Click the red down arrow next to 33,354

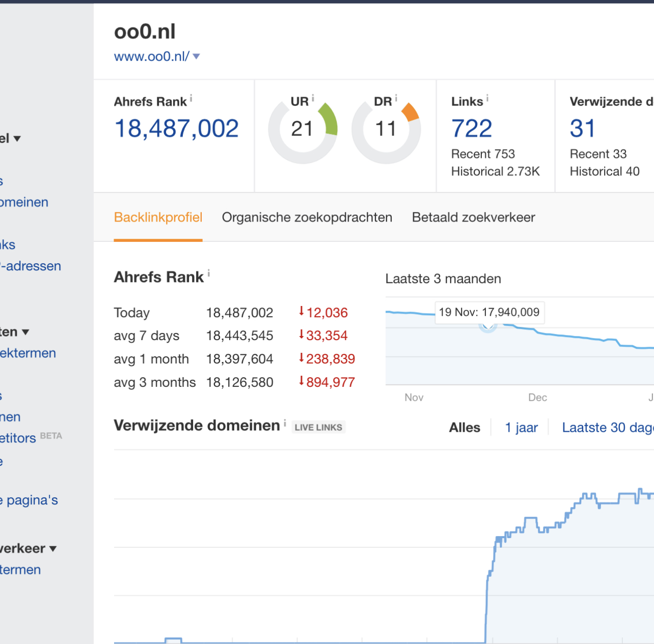coord(302,334)
